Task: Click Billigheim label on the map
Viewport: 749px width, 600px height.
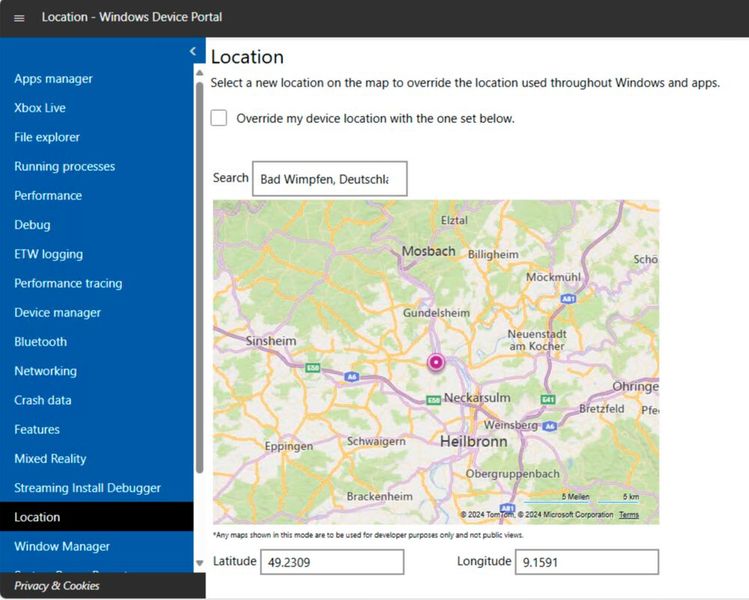Action: click(x=493, y=254)
